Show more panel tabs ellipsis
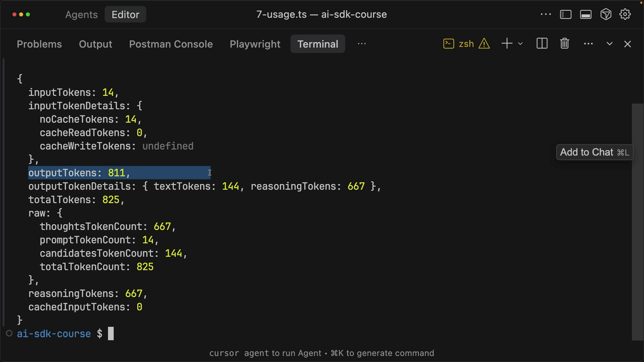644x362 pixels. pos(362,44)
